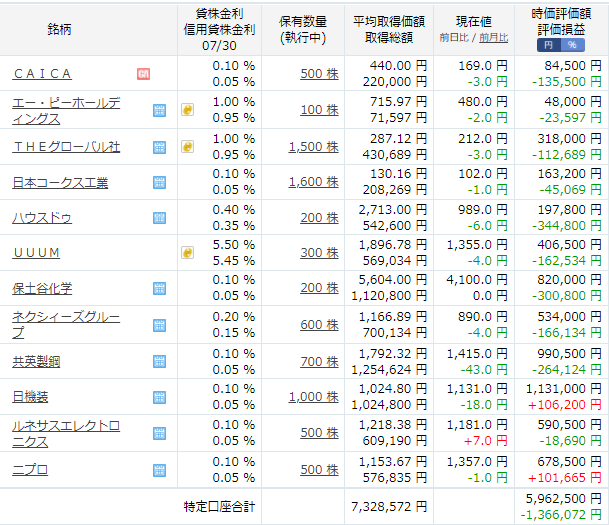Viewport: 609px width, 525px height.
Task: Open calendar icon for 保土谷化学
Action: [159, 289]
